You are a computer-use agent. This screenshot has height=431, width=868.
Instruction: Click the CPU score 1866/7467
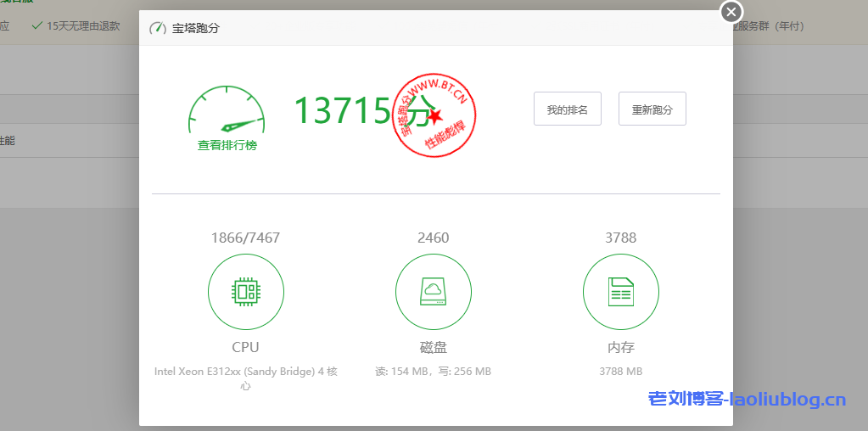pyautogui.click(x=245, y=238)
